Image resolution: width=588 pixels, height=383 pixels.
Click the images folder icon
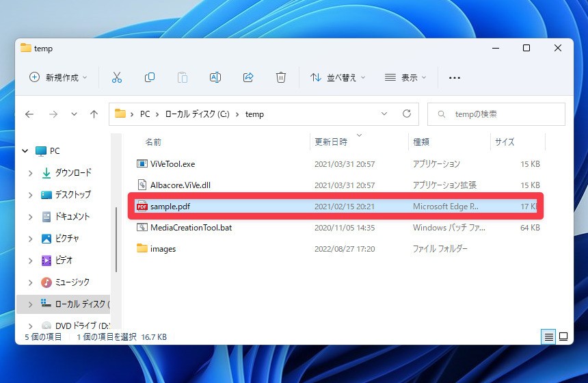142,248
